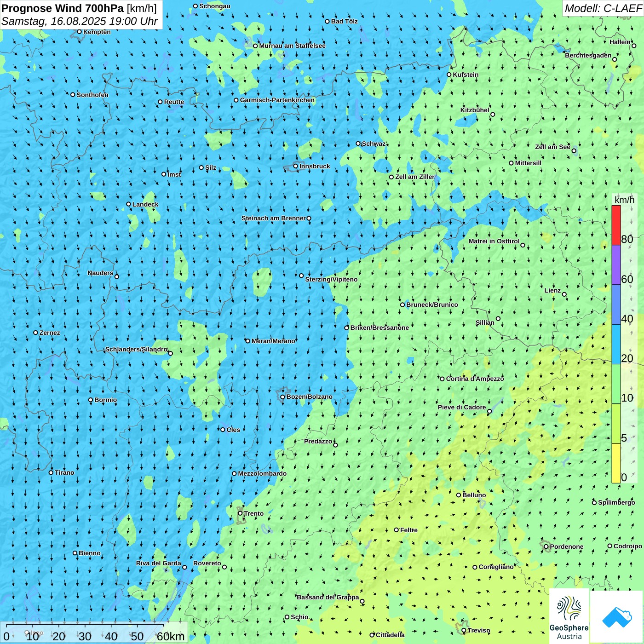Click the title 'Prognose Wind 700hPa'
Screen dimensions: 644x644
tap(63, 8)
